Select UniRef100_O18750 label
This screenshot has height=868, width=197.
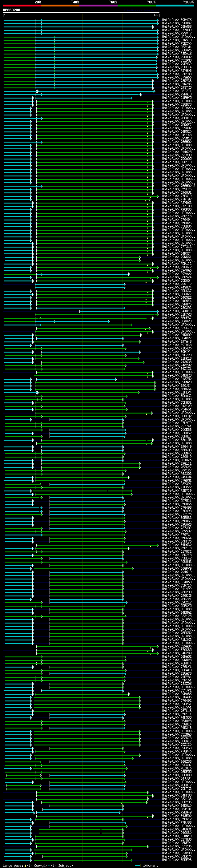pos(176,379)
